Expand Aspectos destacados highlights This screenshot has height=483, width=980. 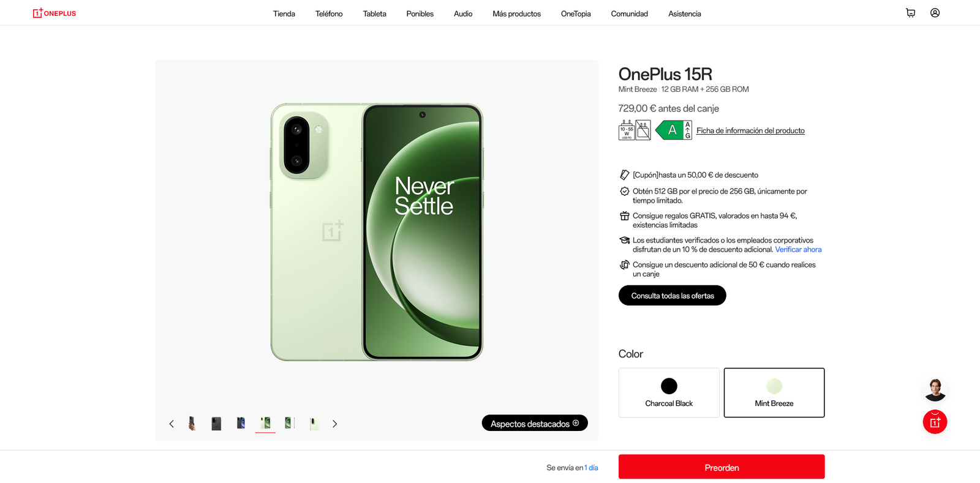tap(535, 423)
